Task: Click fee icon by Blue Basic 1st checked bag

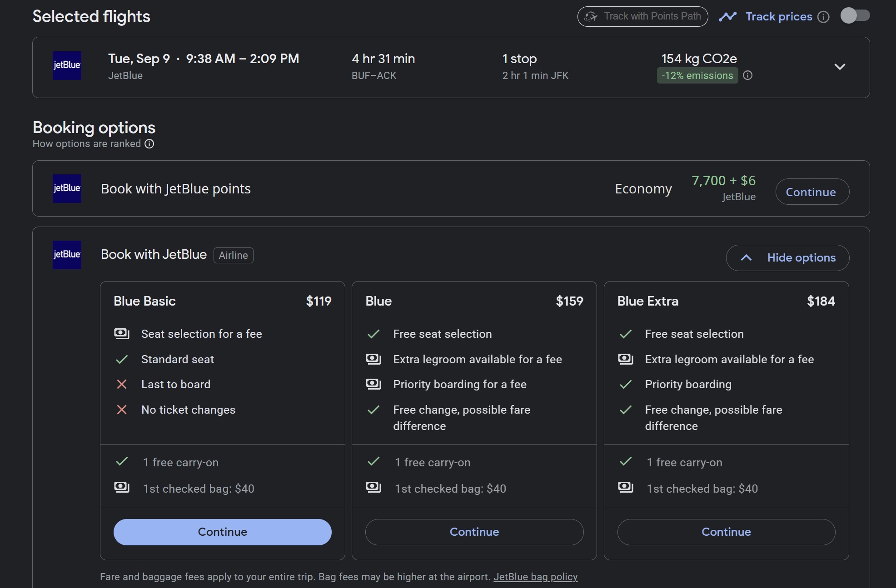Action: 121,488
